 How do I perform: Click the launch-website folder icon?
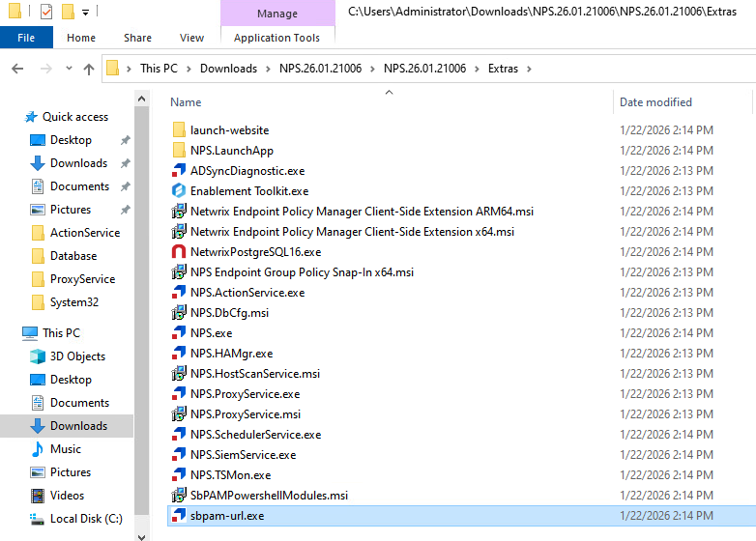tap(179, 130)
